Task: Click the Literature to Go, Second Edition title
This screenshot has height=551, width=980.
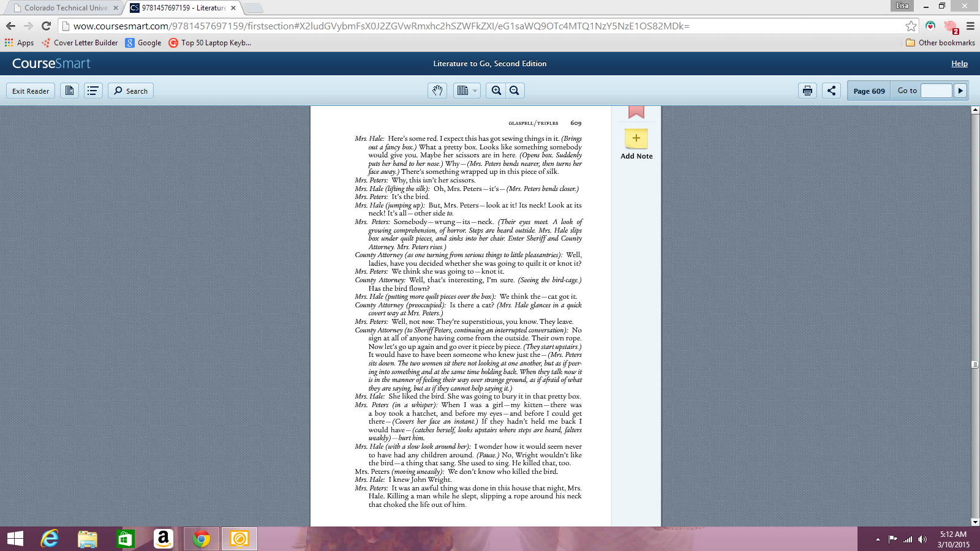Action: (490, 64)
